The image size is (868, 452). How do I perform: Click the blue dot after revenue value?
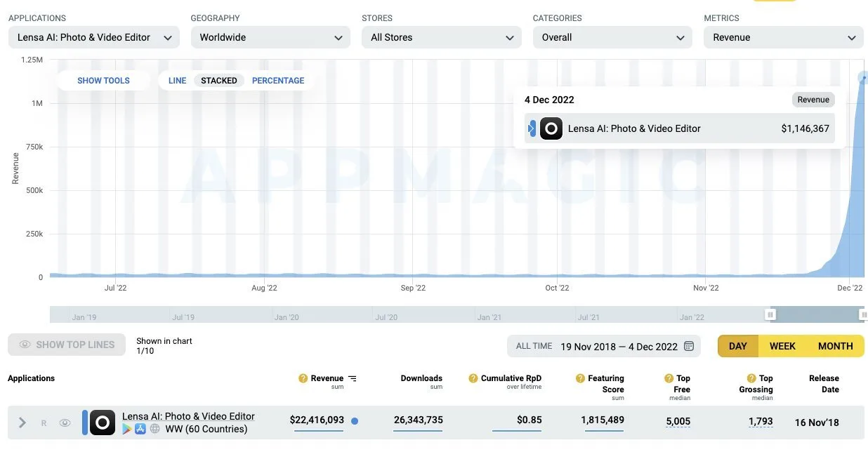pos(355,421)
